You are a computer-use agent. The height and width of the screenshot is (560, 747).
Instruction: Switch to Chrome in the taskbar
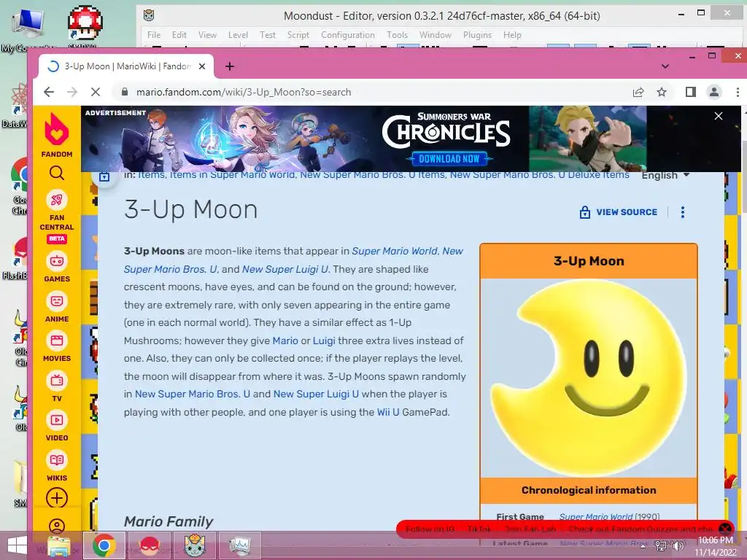[104, 545]
